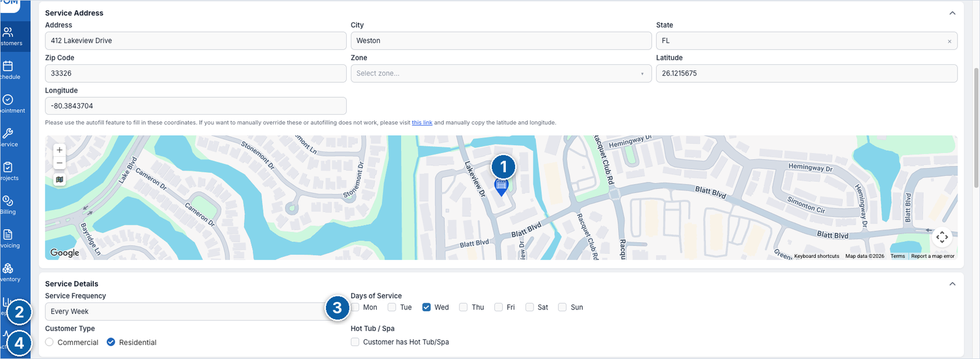Check the Tue service day
The height and width of the screenshot is (359, 980).
pos(392,307)
